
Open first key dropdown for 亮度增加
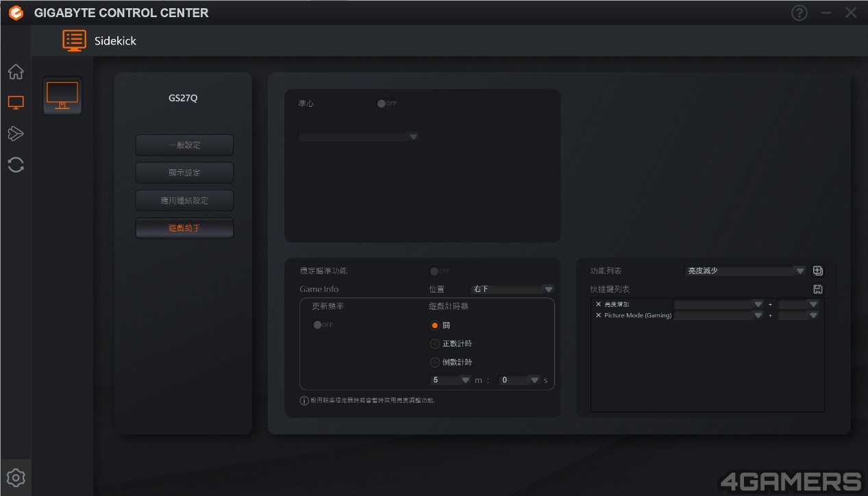pos(719,304)
